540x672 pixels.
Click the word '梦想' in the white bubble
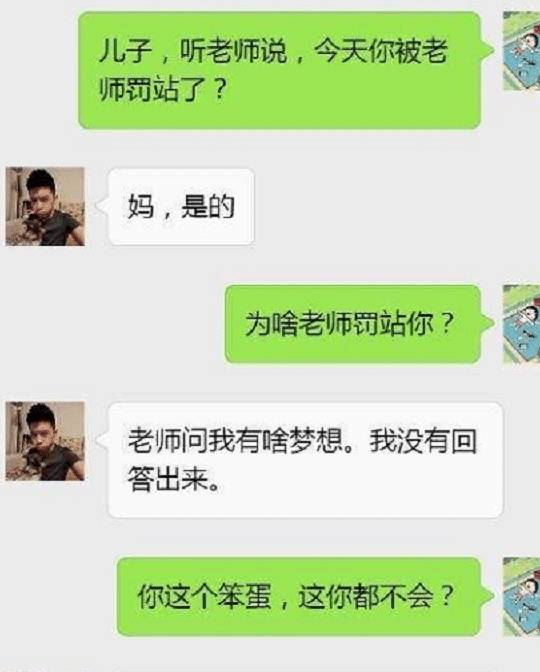pos(316,441)
